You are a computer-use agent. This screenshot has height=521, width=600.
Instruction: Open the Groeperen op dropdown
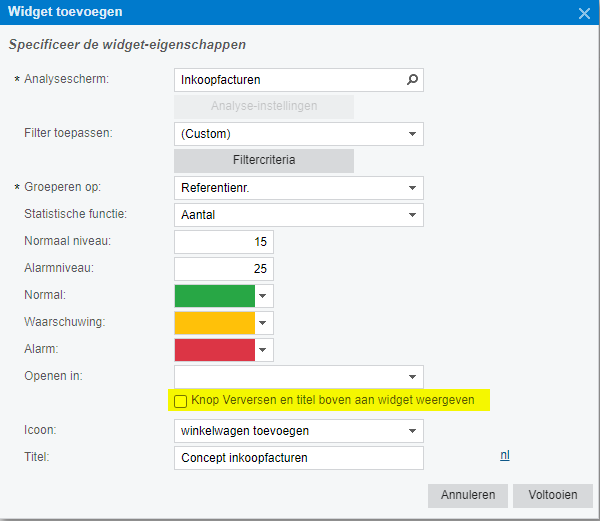coord(411,188)
